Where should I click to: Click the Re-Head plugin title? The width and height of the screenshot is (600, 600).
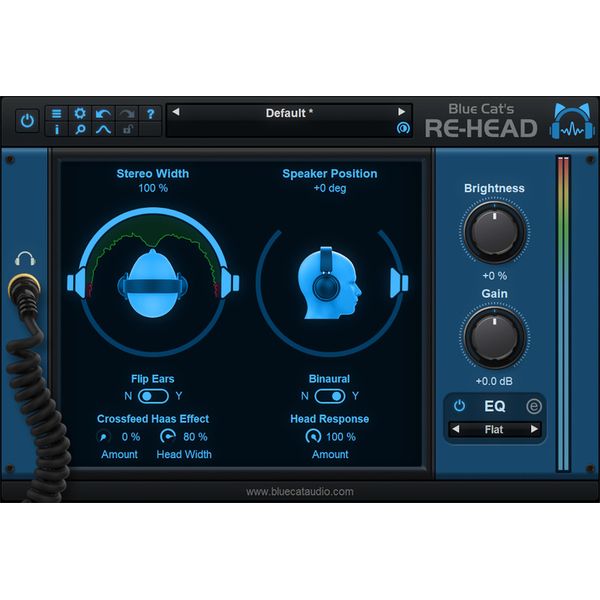[x=481, y=128]
